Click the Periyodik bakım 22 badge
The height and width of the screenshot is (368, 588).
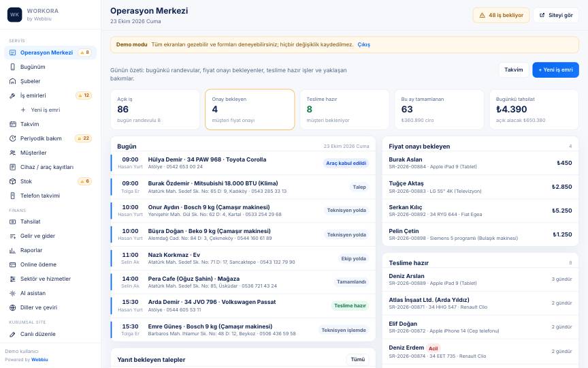pyautogui.click(x=84, y=138)
